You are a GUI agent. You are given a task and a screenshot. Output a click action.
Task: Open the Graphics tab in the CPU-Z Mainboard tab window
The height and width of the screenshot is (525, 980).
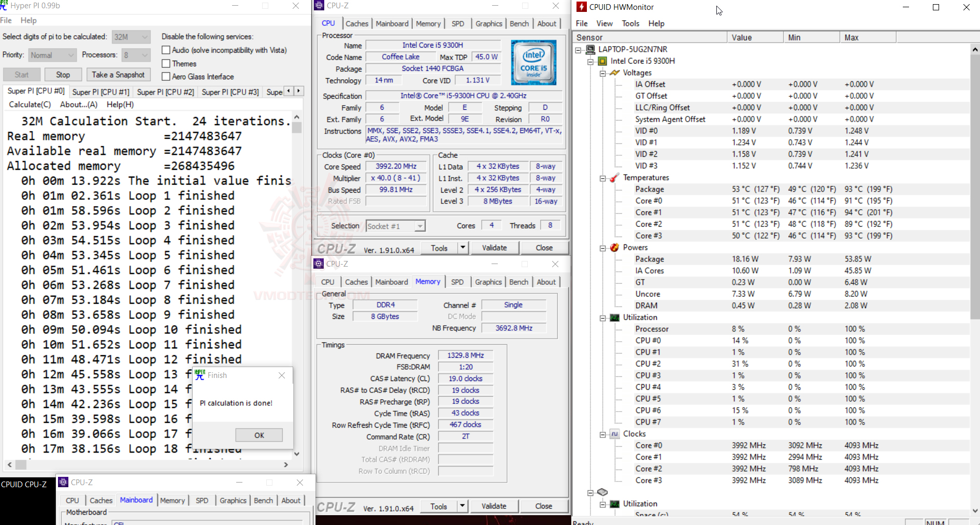click(233, 500)
